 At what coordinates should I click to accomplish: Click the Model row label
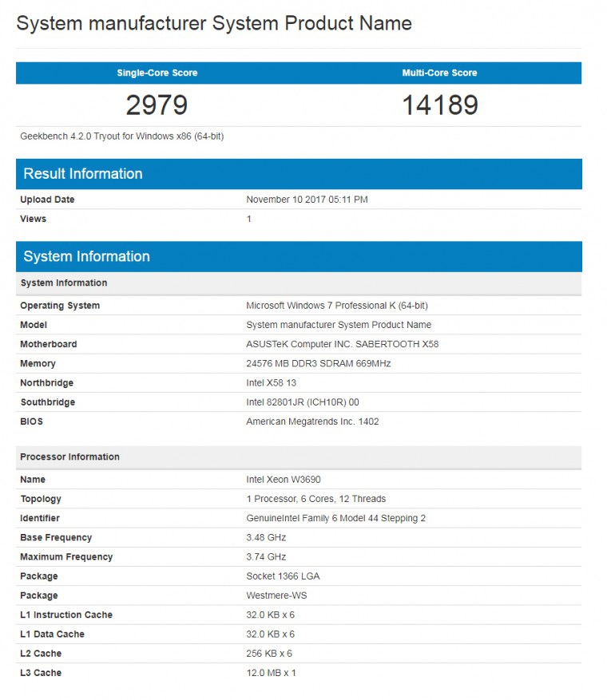[x=34, y=325]
